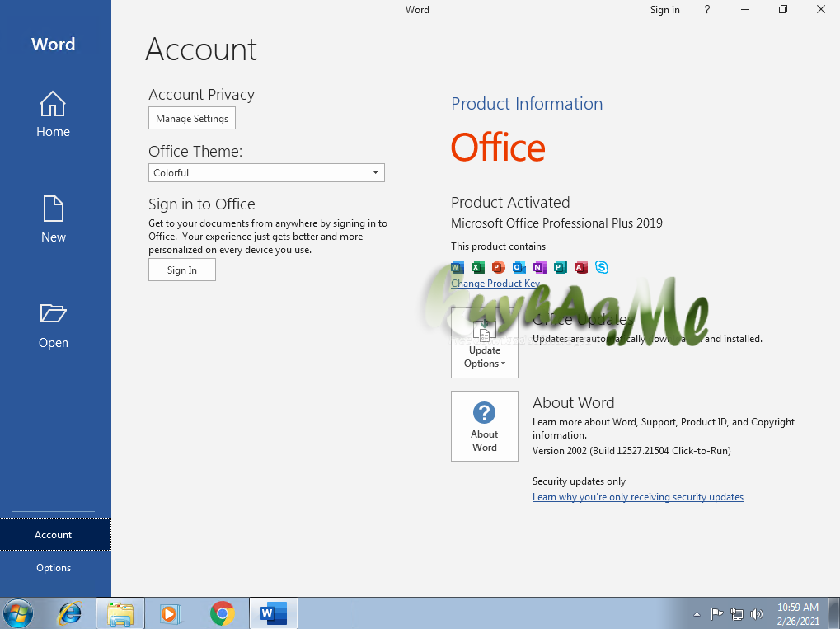The width and height of the screenshot is (840, 629).
Task: Open the Change Product Key link
Action: [495, 284]
